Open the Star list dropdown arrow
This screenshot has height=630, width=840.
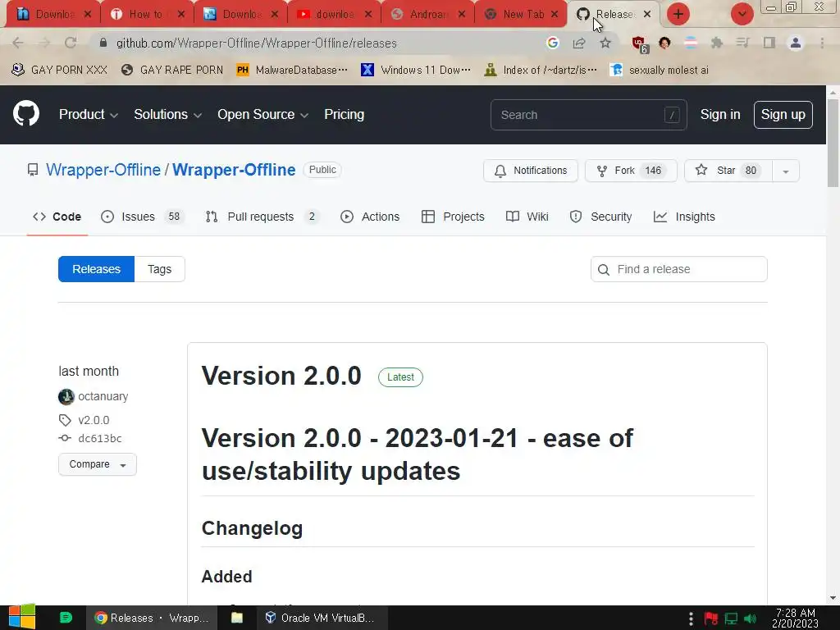[x=785, y=171]
